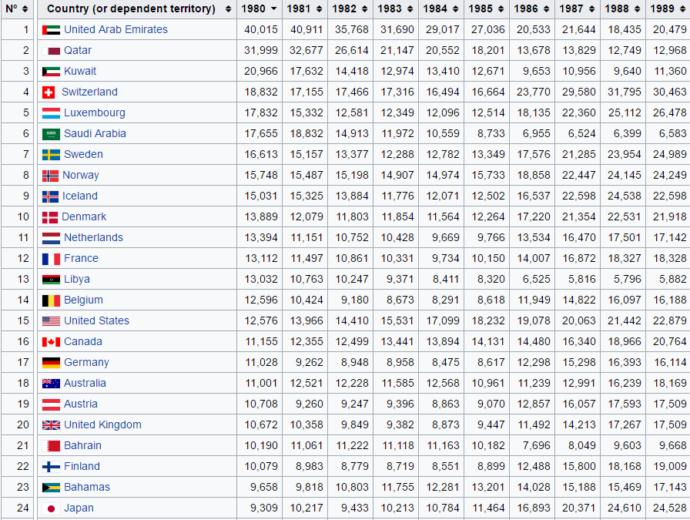Click the United States flag icon
This screenshot has width=690, height=520.
(51, 321)
